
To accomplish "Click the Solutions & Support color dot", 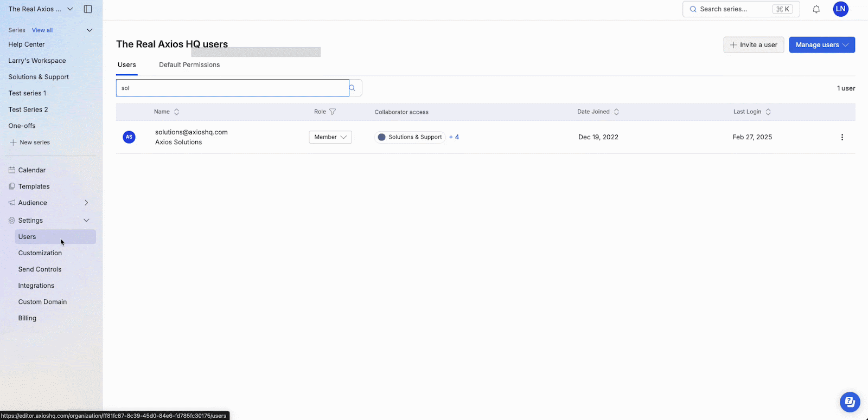I will [381, 137].
